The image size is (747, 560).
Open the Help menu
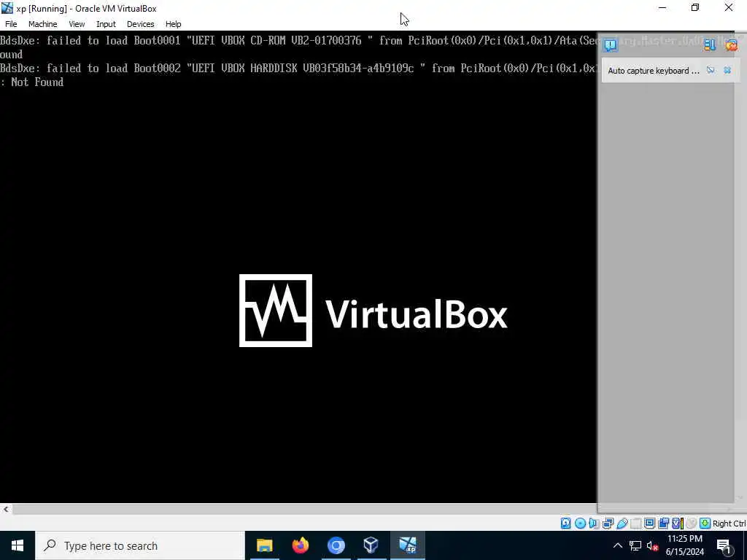173,24
